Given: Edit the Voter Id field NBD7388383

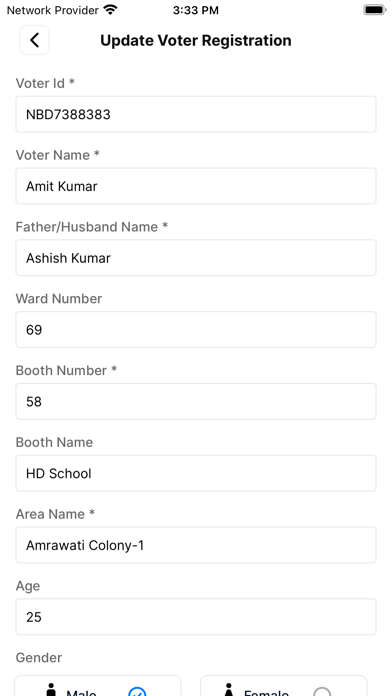Looking at the screenshot, I should coord(196,115).
